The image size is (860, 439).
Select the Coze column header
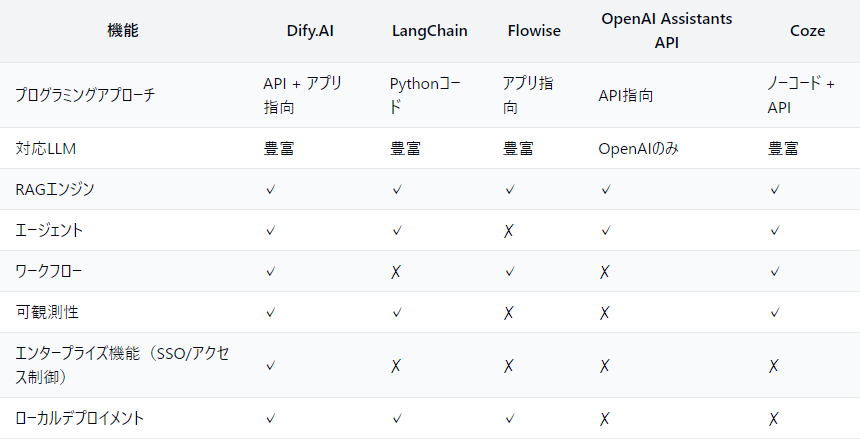click(x=806, y=31)
